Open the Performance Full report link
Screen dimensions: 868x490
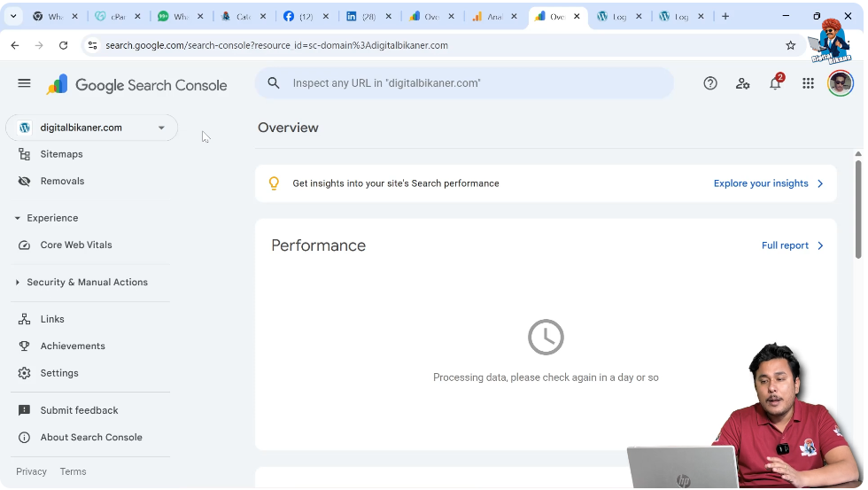click(x=785, y=245)
